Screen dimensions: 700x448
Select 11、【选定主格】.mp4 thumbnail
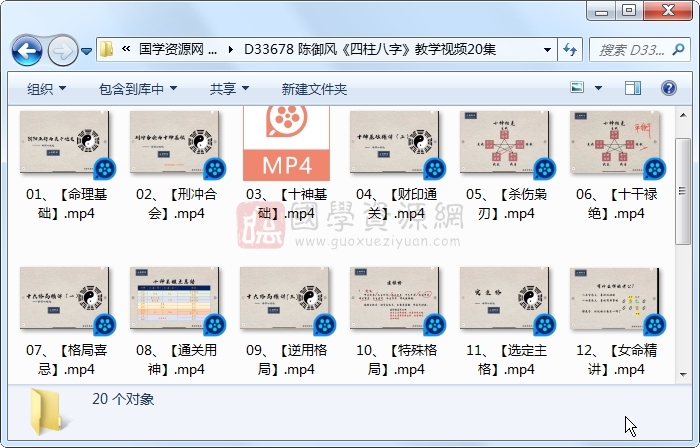coord(505,299)
